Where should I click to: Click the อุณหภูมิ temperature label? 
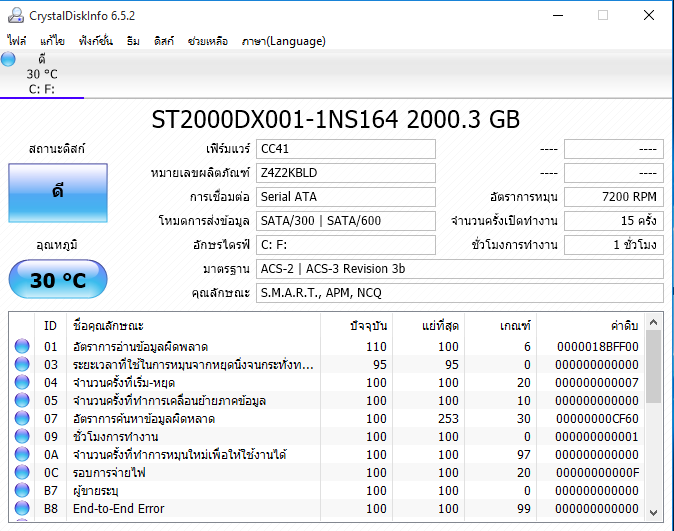pos(57,245)
